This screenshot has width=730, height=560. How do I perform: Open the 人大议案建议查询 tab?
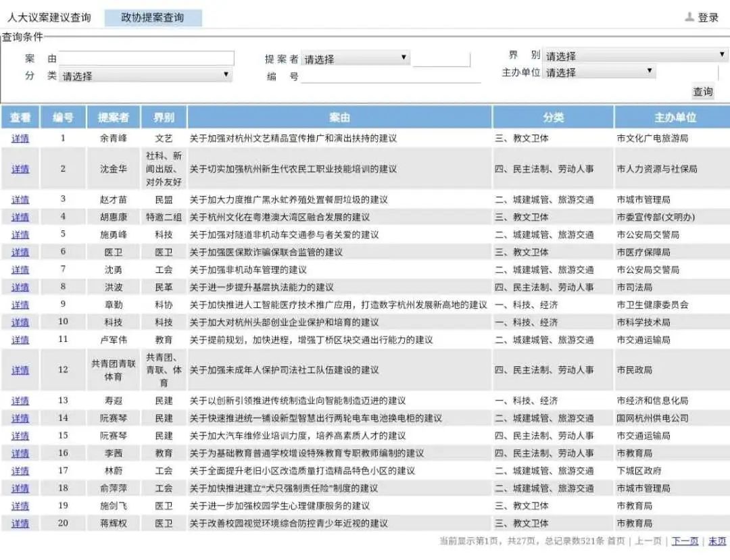click(x=49, y=18)
